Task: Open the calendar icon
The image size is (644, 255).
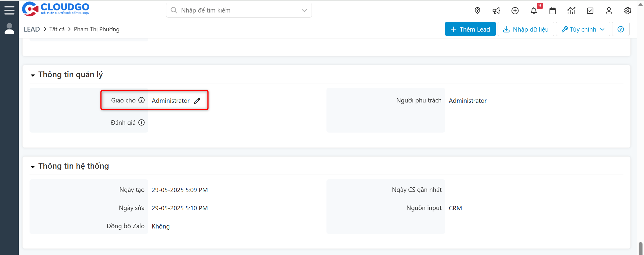Action: point(552,11)
